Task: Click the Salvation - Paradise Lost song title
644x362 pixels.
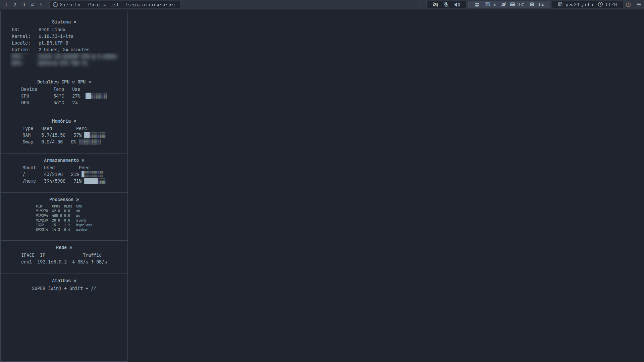Action: 103,5
